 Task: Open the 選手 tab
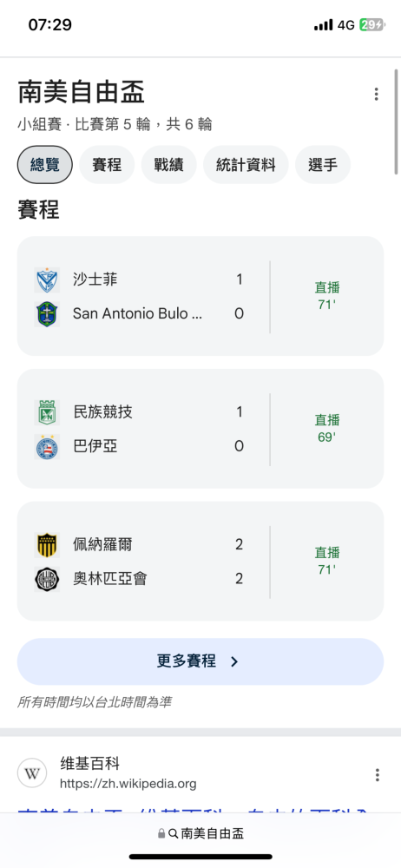click(x=323, y=164)
